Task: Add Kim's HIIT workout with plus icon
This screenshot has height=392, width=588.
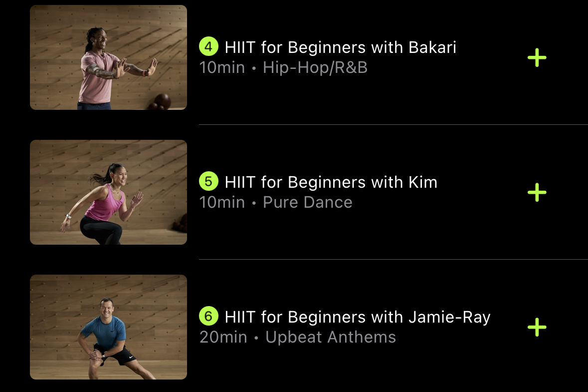Action: pos(537,192)
